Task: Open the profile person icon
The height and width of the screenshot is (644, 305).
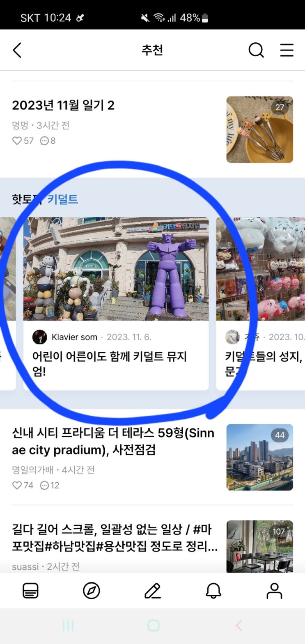Action: coord(274,591)
